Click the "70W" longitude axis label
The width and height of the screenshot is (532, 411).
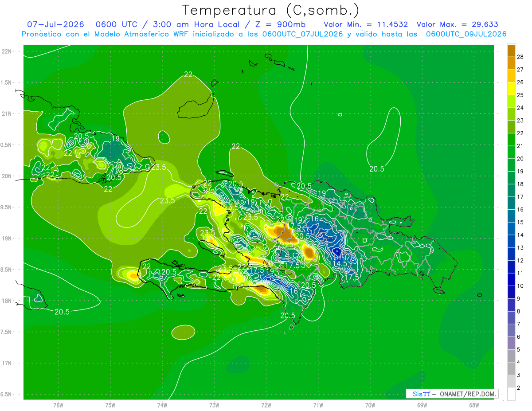coord(370,405)
